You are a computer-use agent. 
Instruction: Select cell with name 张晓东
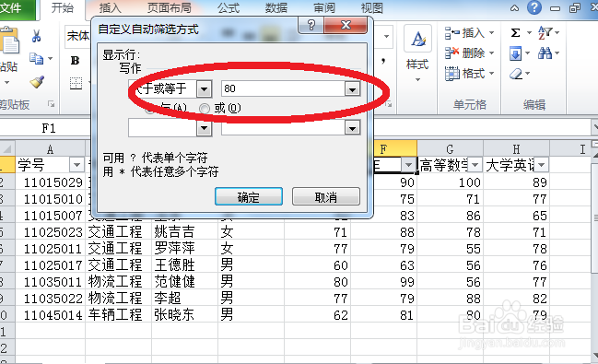(184, 315)
